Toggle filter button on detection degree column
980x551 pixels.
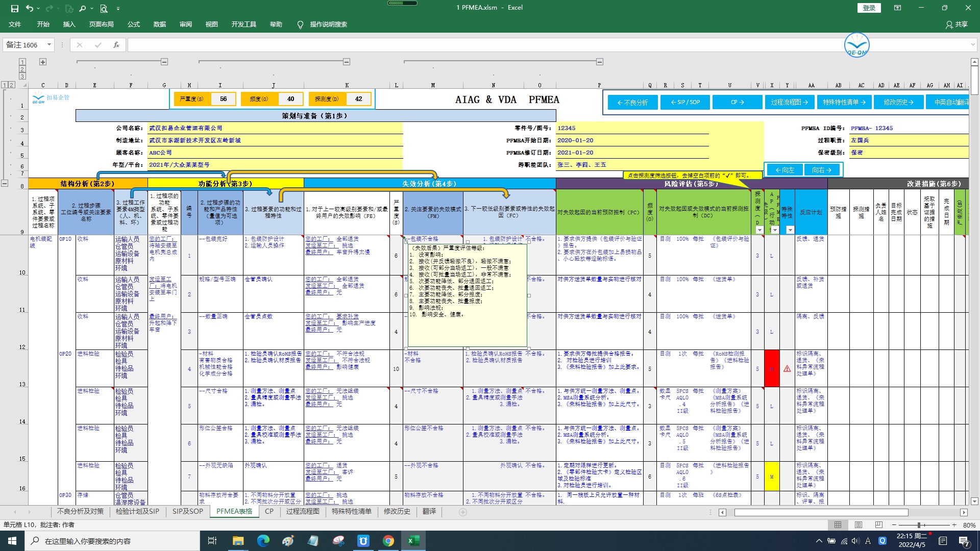(x=759, y=230)
